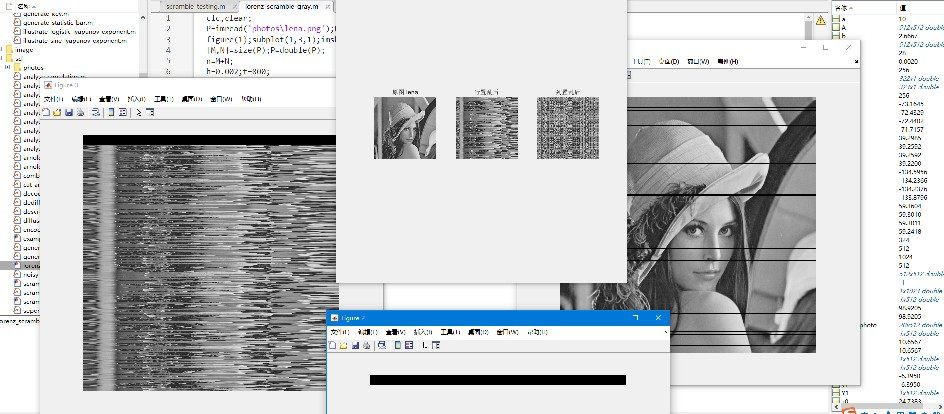Open 桌面(D) menu in the Lena figure window
The width and height of the screenshot is (944, 414).
(x=669, y=61)
